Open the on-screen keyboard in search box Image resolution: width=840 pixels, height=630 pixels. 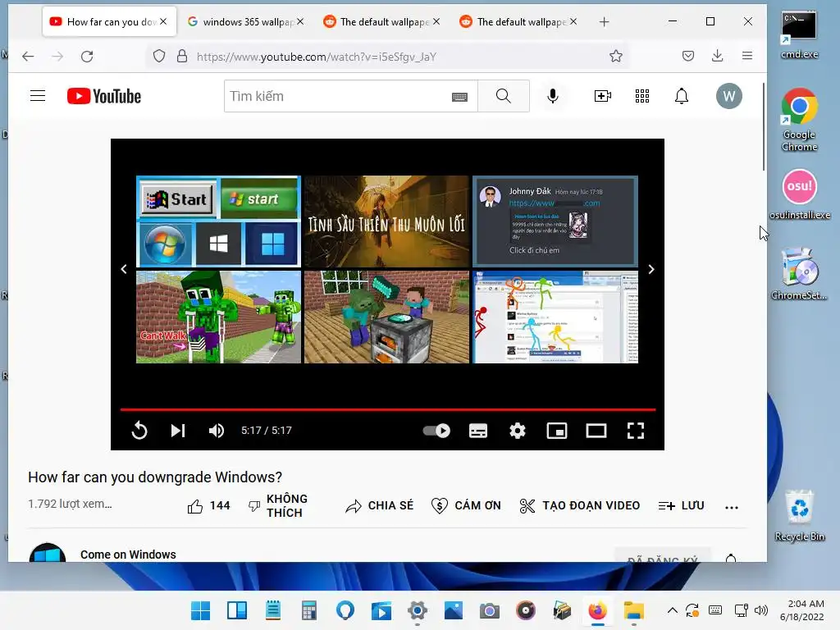coord(459,97)
